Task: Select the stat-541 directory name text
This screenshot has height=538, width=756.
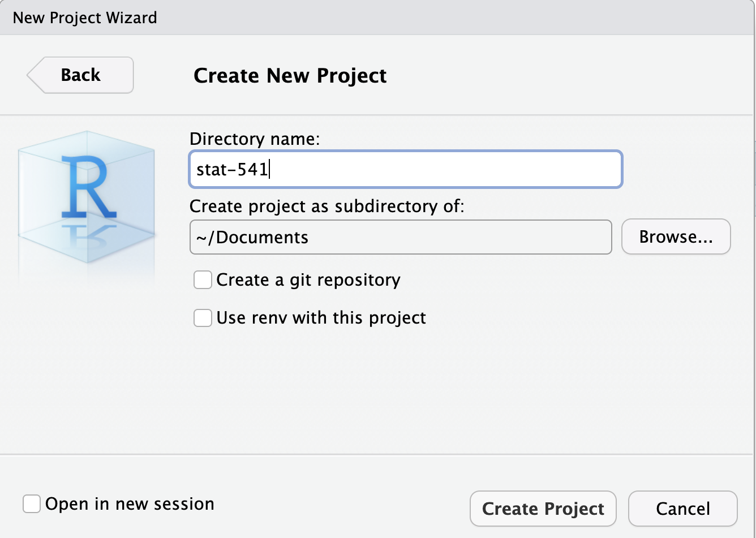Action: point(232,169)
